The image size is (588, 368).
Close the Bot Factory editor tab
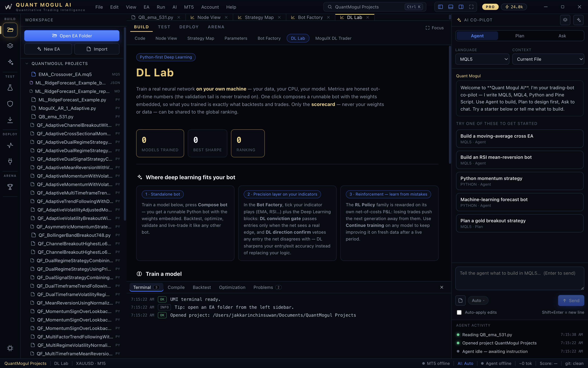(x=328, y=17)
